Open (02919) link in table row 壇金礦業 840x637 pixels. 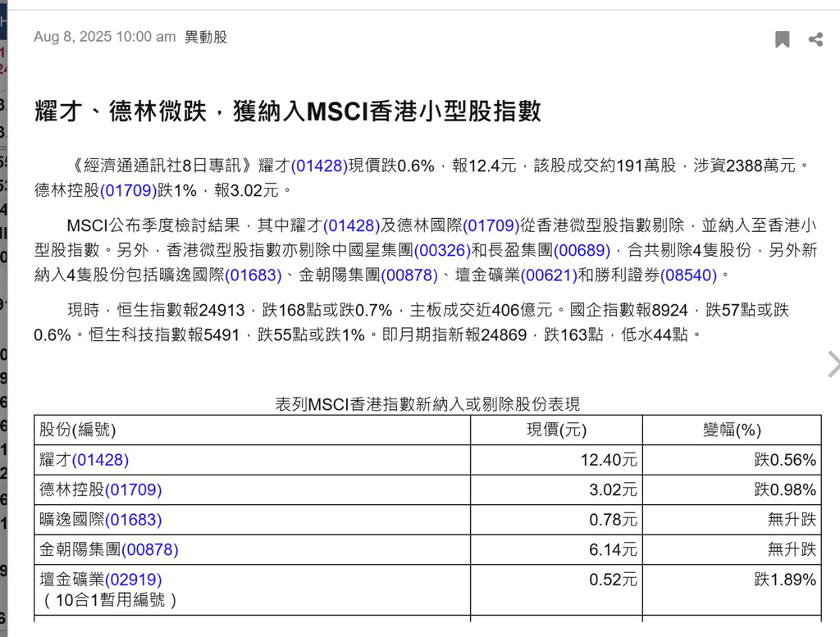coord(134,580)
